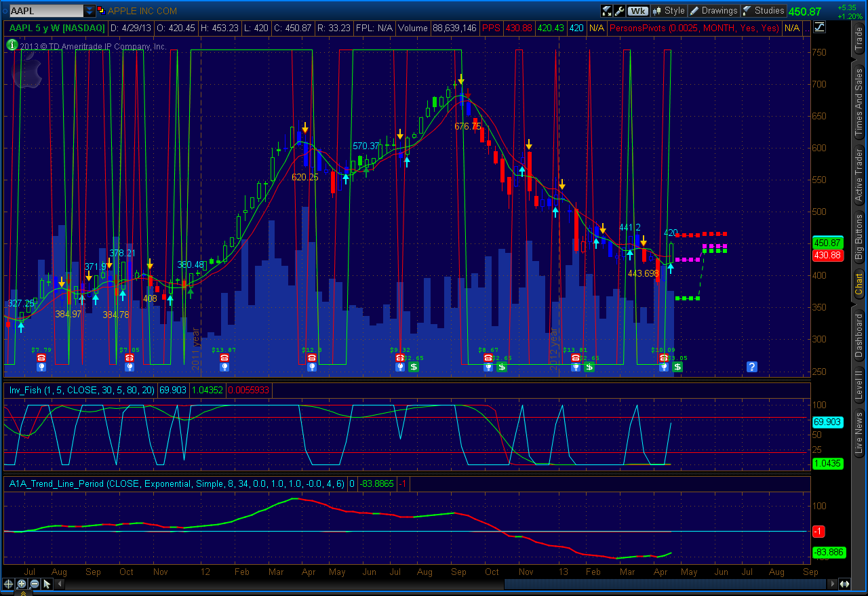This screenshot has height=596, width=868.
Task: Open the chart share flask icon
Action: 607,11
